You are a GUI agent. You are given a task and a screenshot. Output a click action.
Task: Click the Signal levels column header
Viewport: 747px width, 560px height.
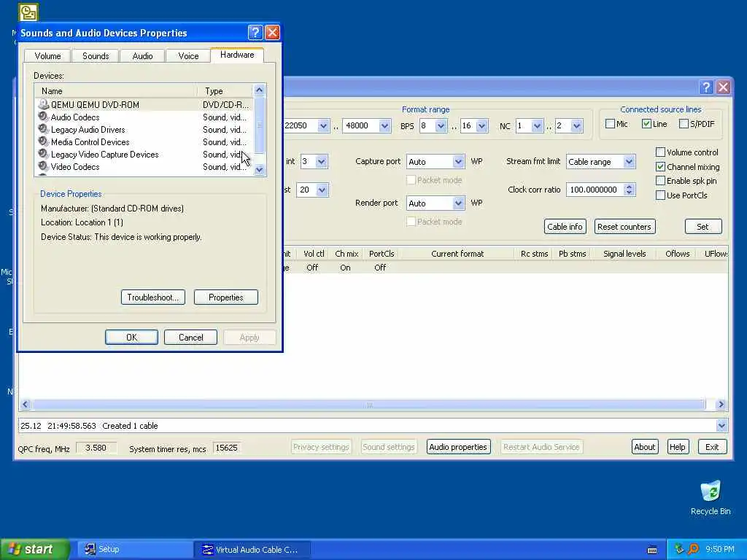point(624,254)
